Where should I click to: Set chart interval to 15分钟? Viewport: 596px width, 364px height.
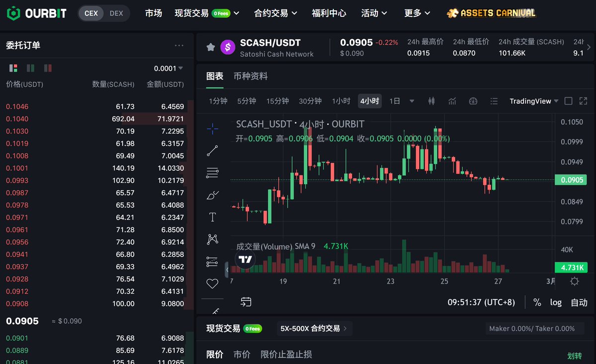tap(278, 101)
